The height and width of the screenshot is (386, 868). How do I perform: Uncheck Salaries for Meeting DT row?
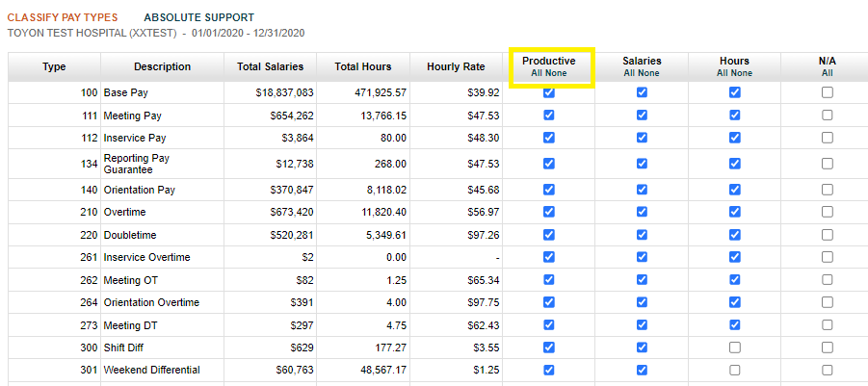point(642,325)
